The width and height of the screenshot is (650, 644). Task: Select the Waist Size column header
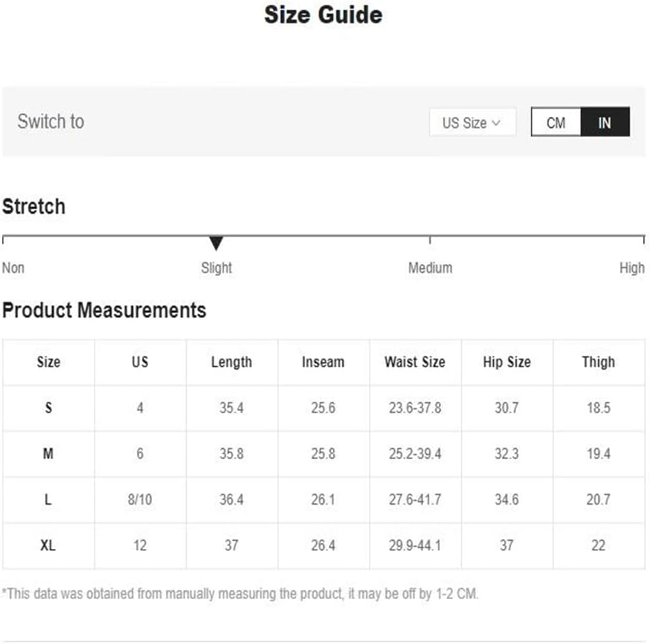[415, 362]
